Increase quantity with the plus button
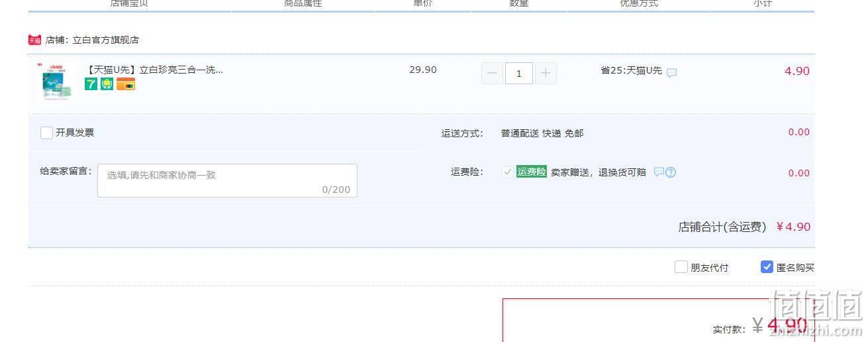 click(546, 73)
